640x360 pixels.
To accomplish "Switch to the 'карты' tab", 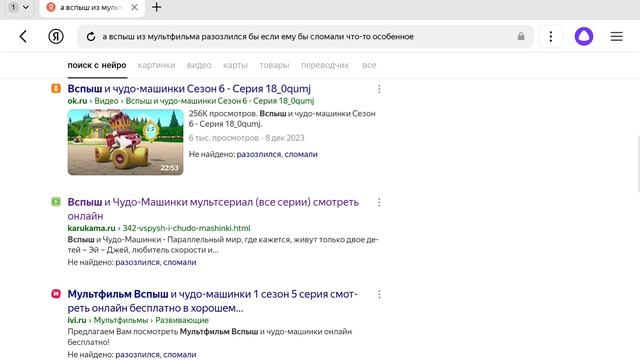I will tap(235, 65).
